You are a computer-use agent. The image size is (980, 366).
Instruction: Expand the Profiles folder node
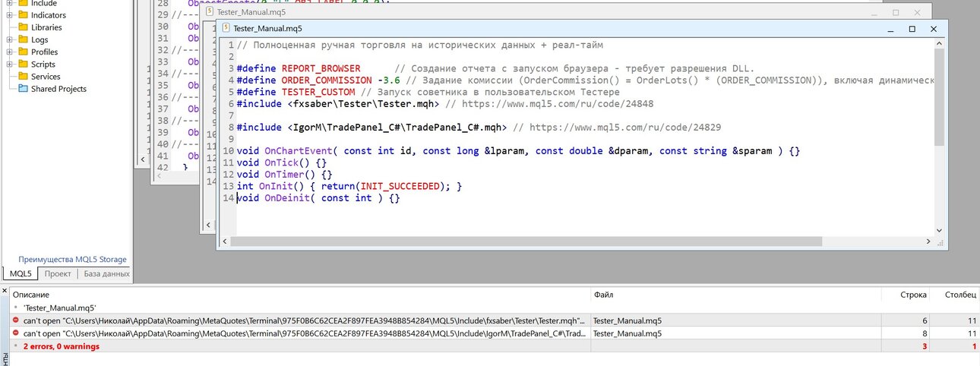[10, 52]
